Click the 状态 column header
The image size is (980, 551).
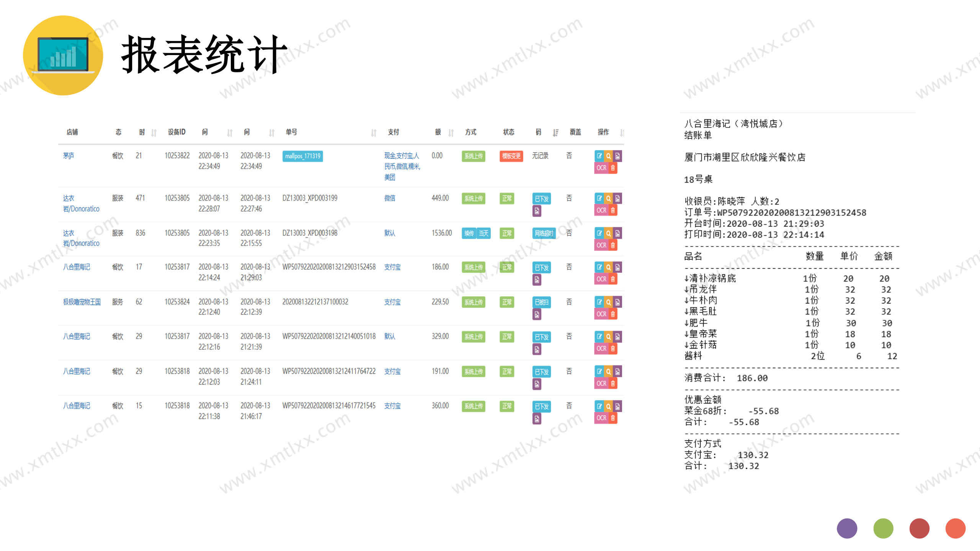509,132
